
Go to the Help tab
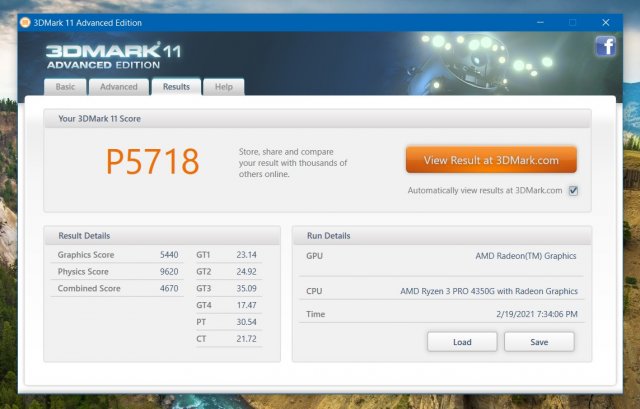coord(223,87)
